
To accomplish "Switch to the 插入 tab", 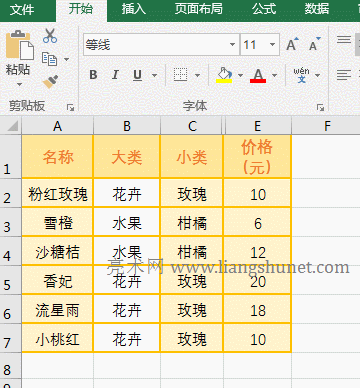I will [x=134, y=9].
